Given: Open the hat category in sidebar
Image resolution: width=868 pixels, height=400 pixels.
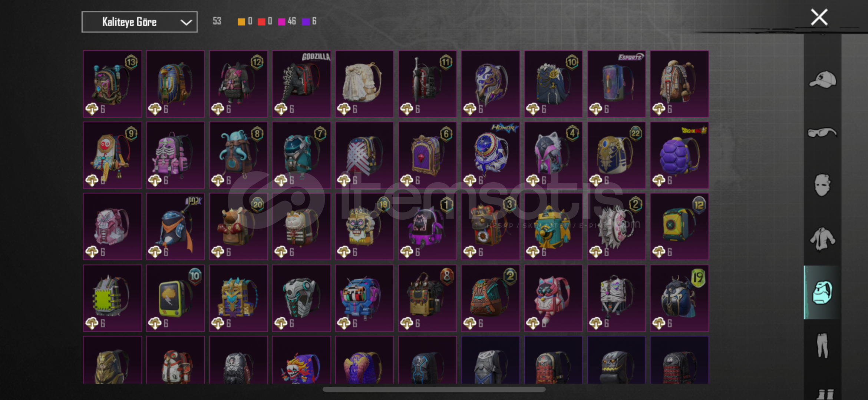Looking at the screenshot, I should (x=822, y=80).
